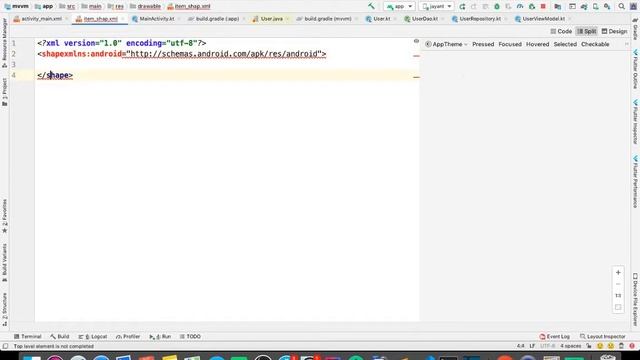The image size is (640, 360).
Task: Switch to User.java tab
Action: (x=271, y=19)
